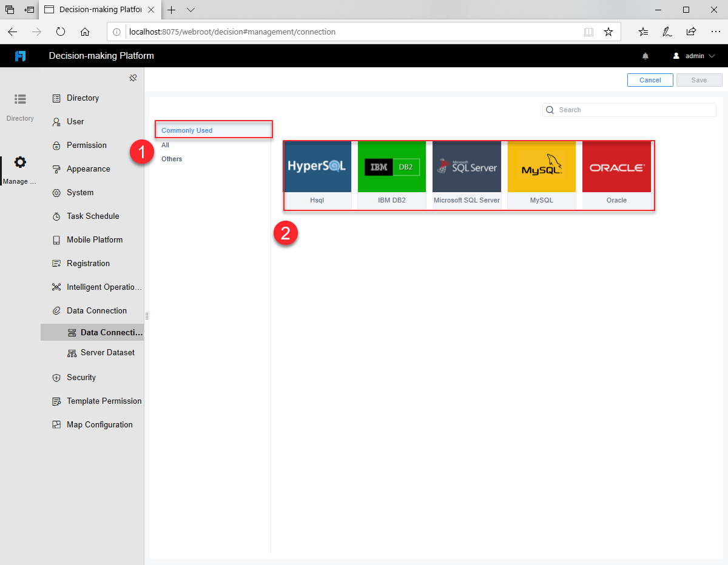Click the FineReport logo icon
Screen dimensions: 728x565
(21, 56)
